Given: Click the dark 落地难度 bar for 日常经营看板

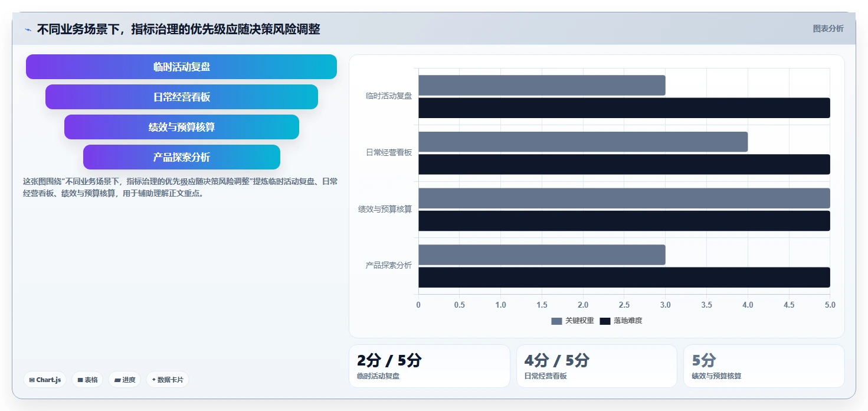Looking at the screenshot, I should 624,164.
